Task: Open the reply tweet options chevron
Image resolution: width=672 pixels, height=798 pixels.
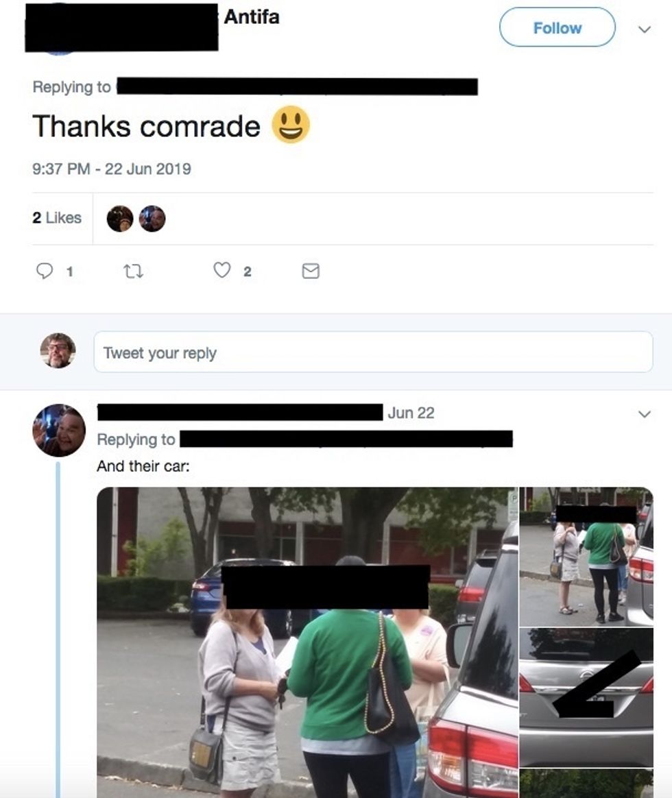Action: coord(645,414)
